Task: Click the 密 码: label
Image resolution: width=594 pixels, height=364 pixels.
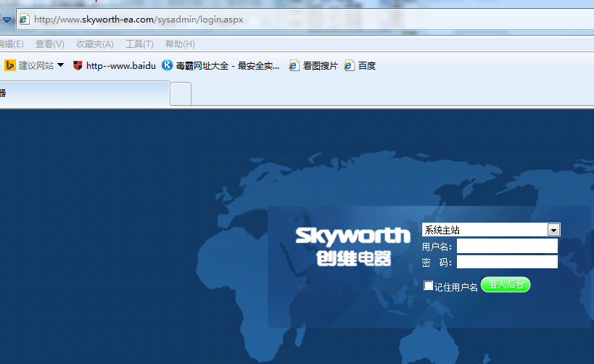Action: point(437,262)
